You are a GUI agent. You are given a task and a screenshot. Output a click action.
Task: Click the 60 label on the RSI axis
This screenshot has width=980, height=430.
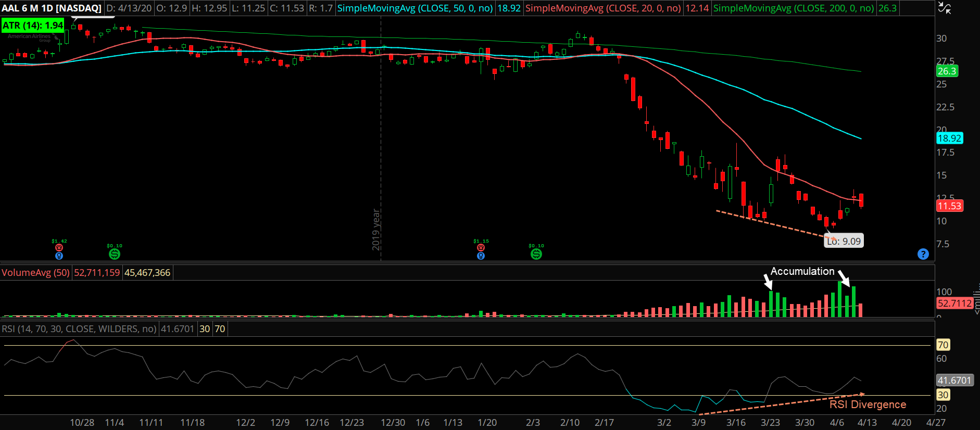coord(941,358)
